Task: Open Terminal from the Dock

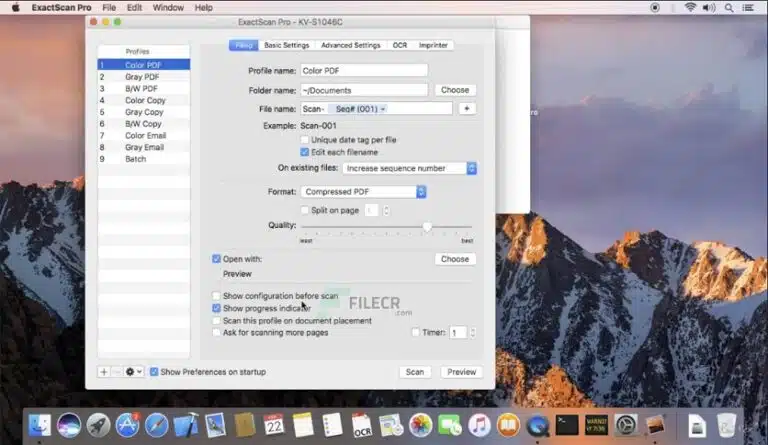Action: click(567, 424)
